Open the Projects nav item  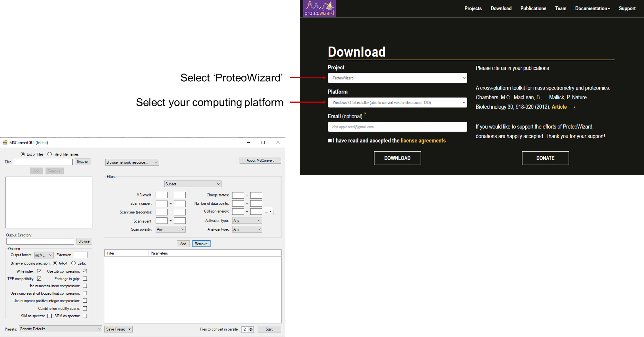pos(473,9)
